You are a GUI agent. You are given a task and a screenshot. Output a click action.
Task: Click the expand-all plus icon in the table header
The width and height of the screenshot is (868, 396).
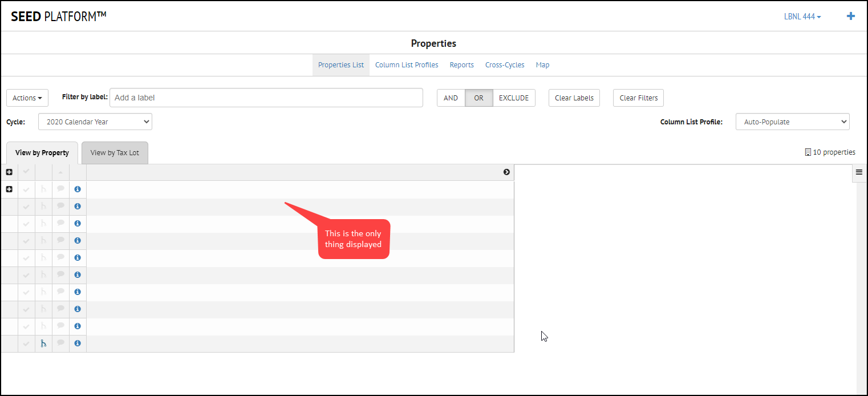tap(9, 172)
